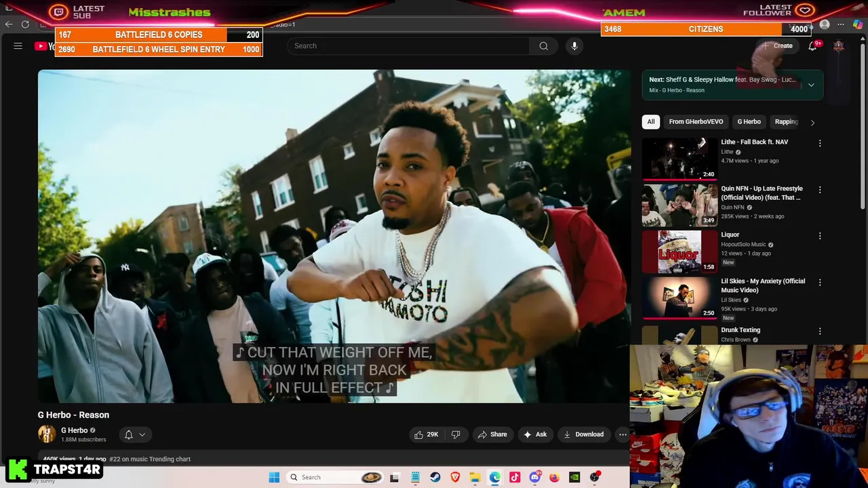Click the browser back arrow
The height and width of the screenshot is (488, 868).
tap(9, 24)
